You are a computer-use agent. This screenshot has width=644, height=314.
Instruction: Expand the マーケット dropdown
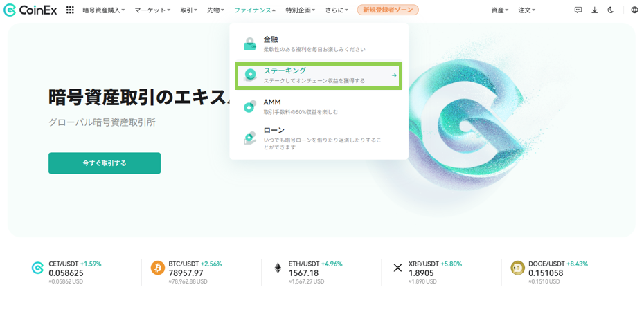pyautogui.click(x=152, y=10)
